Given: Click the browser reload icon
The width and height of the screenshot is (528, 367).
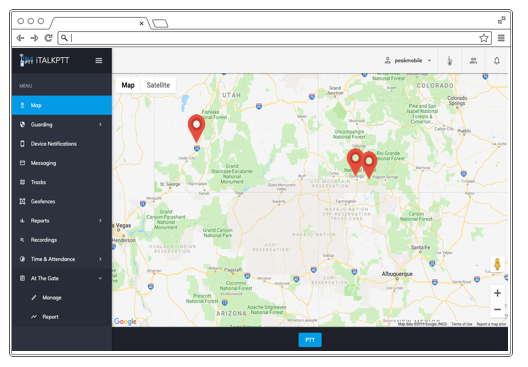Looking at the screenshot, I should point(48,38).
